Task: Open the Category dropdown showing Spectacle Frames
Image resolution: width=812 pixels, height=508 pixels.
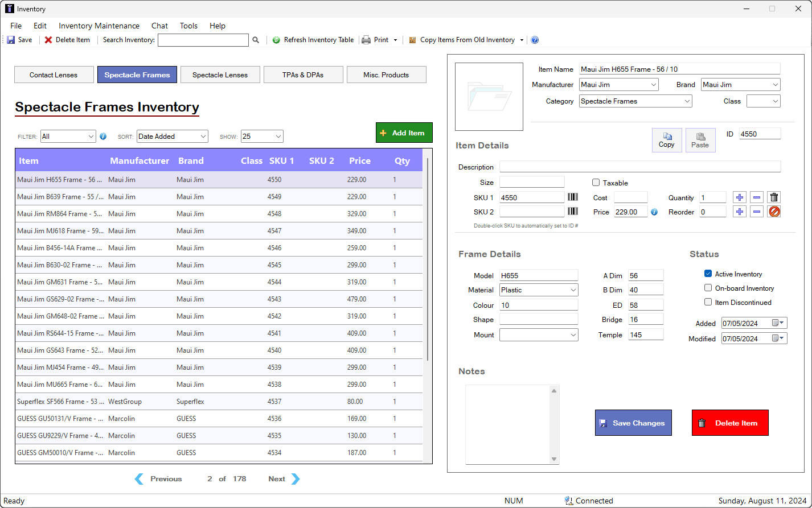Action: tap(635, 101)
